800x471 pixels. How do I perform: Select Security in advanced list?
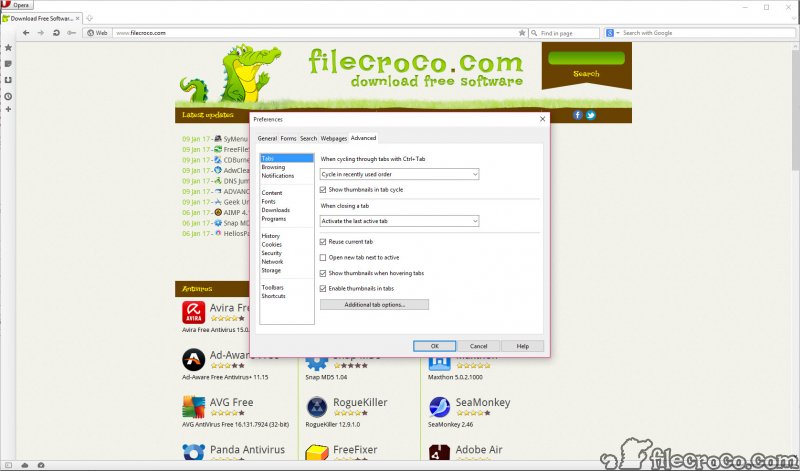coord(271,253)
